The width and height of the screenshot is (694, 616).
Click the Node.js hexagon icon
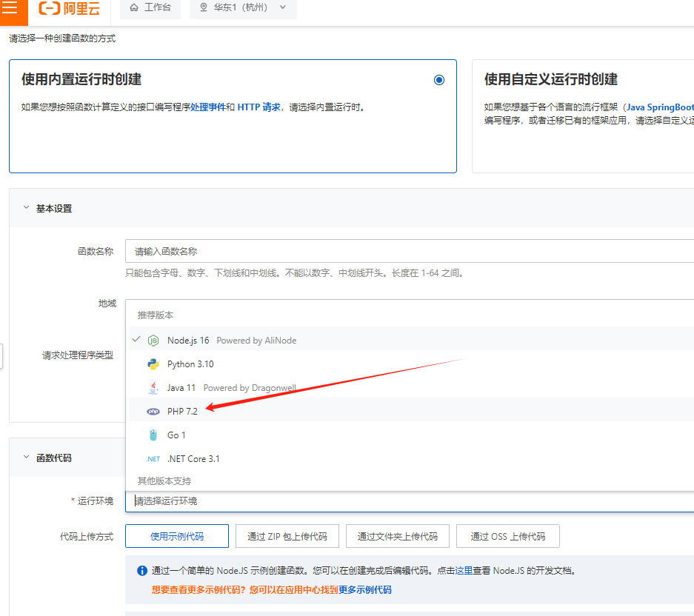(153, 341)
